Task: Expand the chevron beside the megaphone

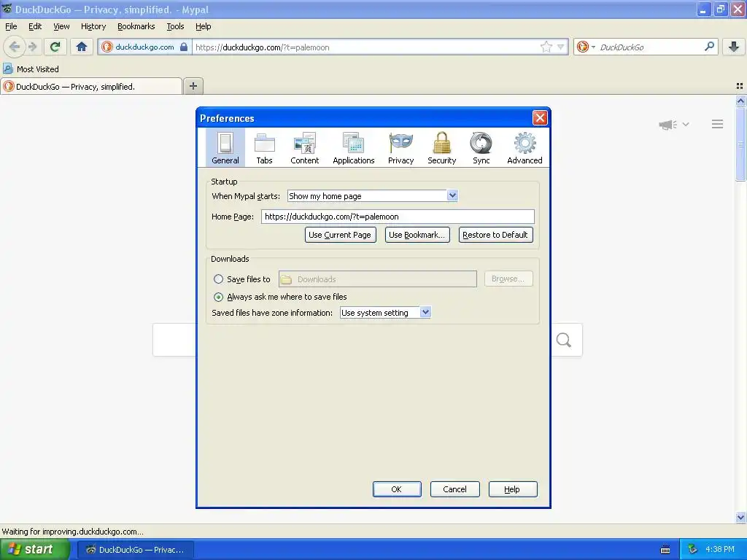Action: click(686, 124)
